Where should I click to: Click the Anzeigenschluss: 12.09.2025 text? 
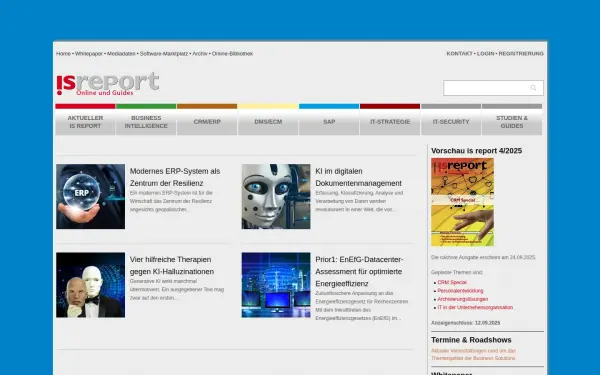[466, 323]
